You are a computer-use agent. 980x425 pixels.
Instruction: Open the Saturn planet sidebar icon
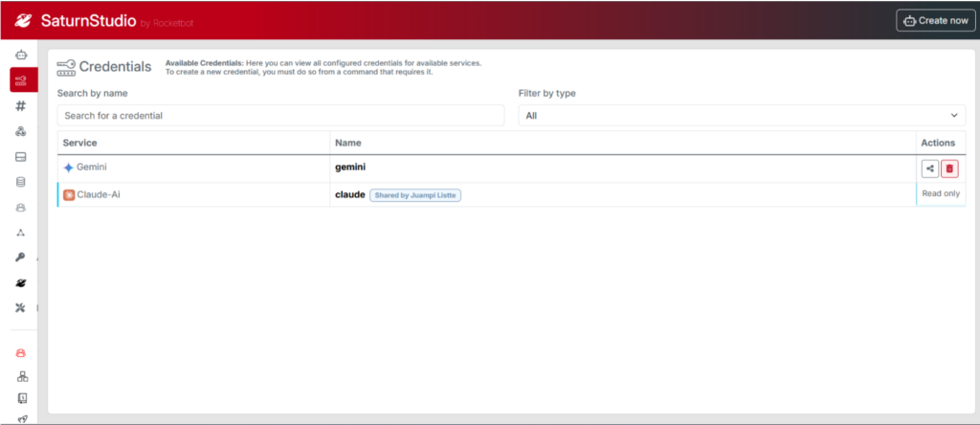point(21,283)
